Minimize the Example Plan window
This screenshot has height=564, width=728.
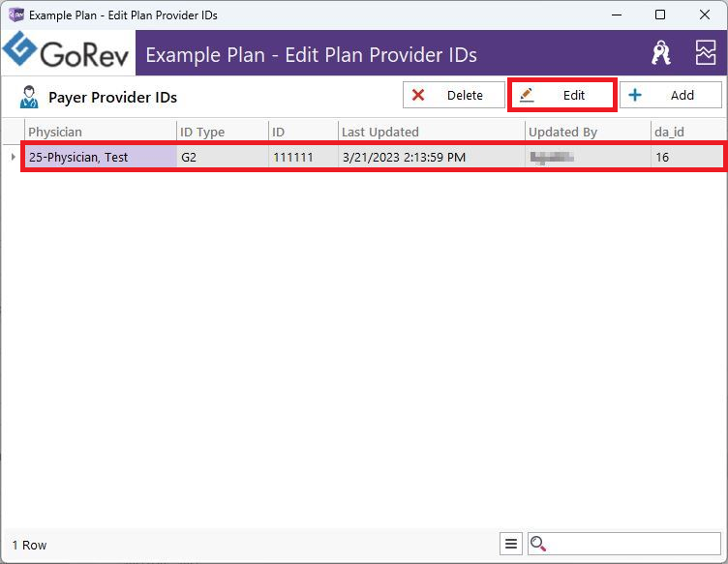(x=617, y=15)
